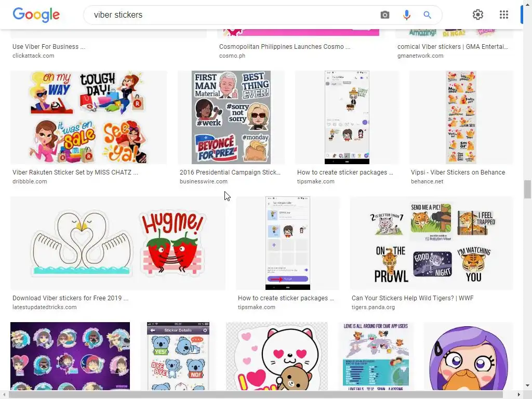Open Can Your Stickers Help Wild Tigers title
The height and width of the screenshot is (399, 532).
tap(413, 298)
